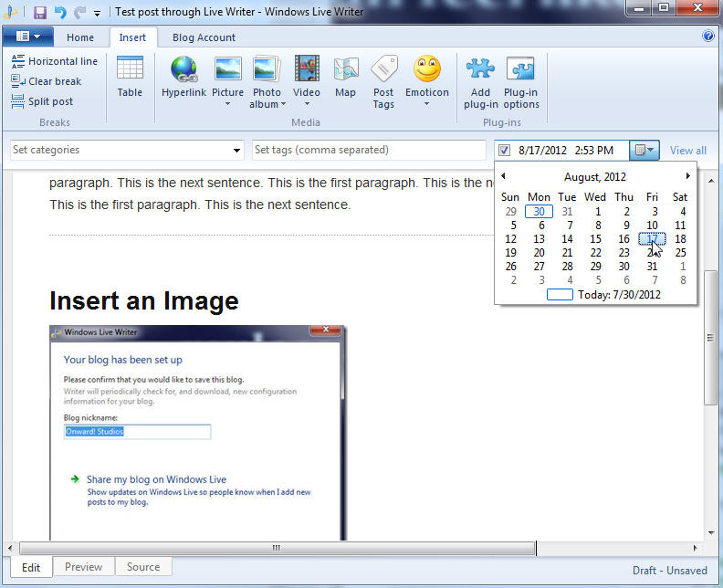Insert a Table

[x=130, y=77]
